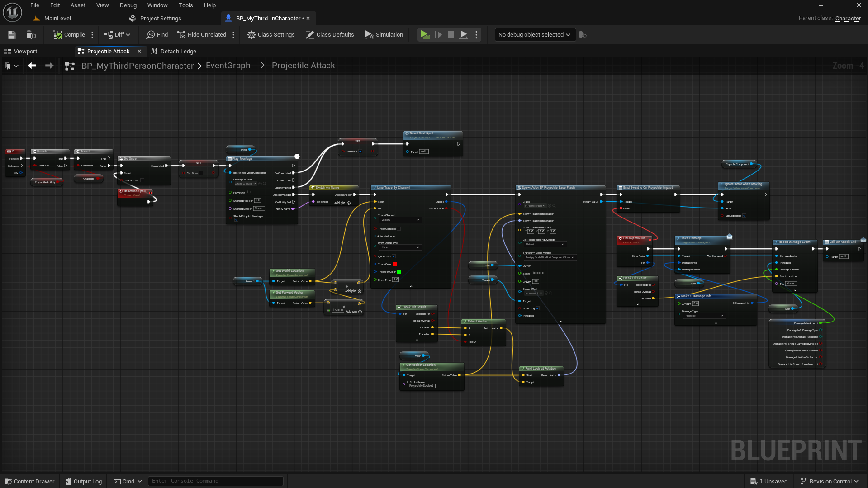Toggle Hide Unrelated nodes
The width and height of the screenshot is (868, 488).
201,35
